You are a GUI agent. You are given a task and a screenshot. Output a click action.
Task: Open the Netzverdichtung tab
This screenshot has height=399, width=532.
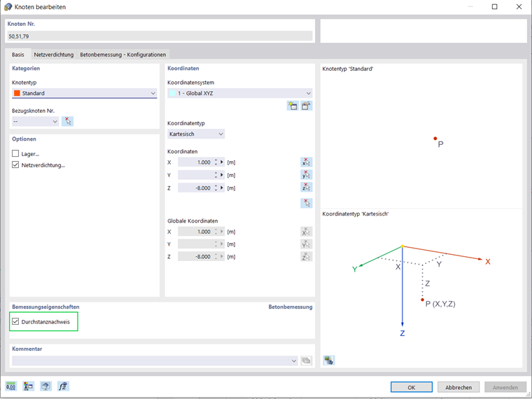pyautogui.click(x=54, y=55)
